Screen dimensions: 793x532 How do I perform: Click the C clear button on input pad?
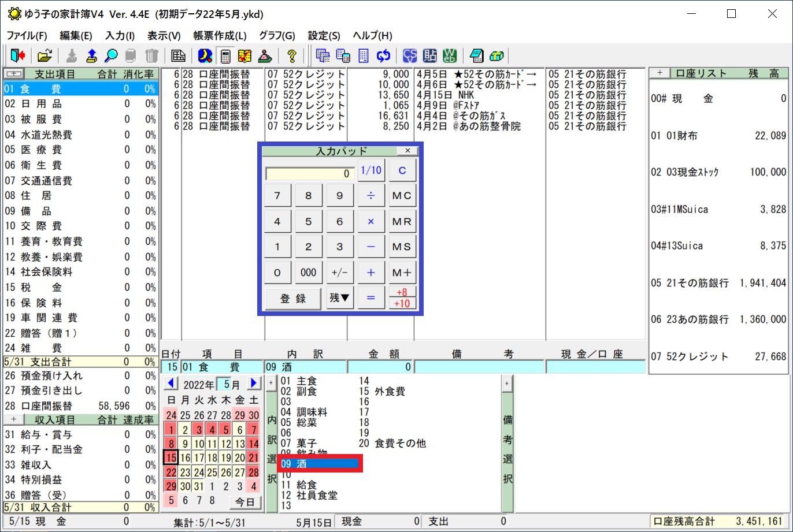[x=402, y=171]
